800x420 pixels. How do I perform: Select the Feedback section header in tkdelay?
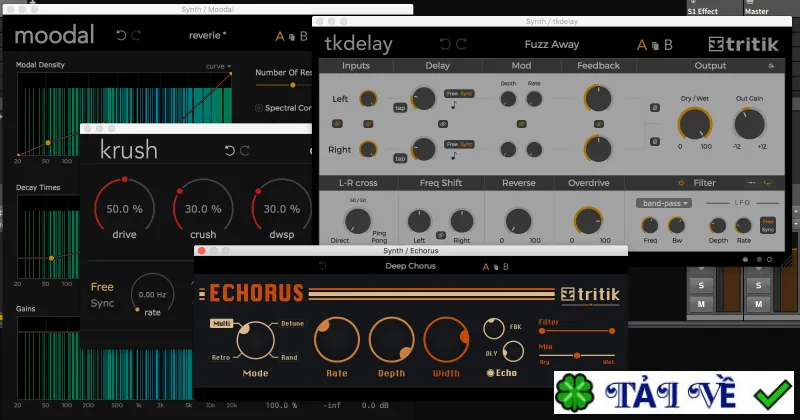[x=598, y=66]
